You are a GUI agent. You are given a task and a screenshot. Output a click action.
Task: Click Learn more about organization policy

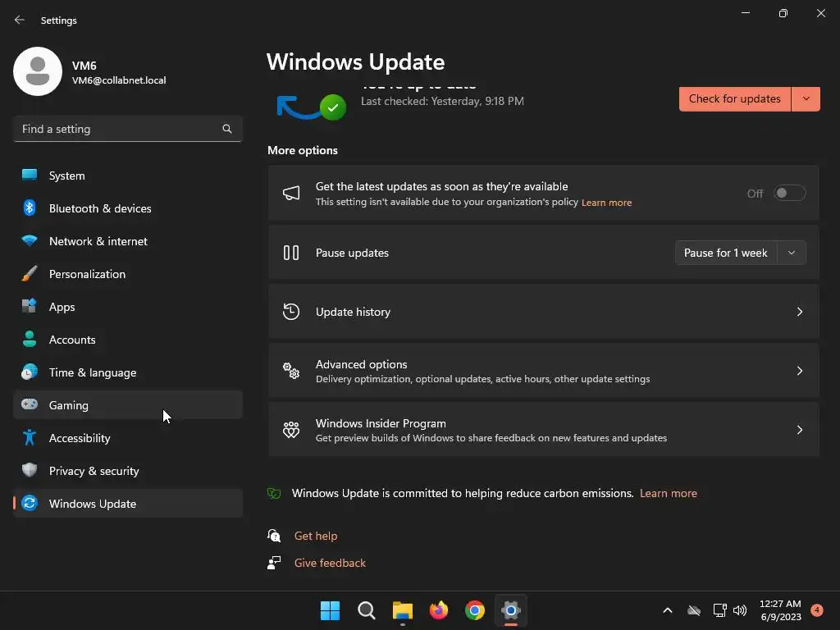606,203
